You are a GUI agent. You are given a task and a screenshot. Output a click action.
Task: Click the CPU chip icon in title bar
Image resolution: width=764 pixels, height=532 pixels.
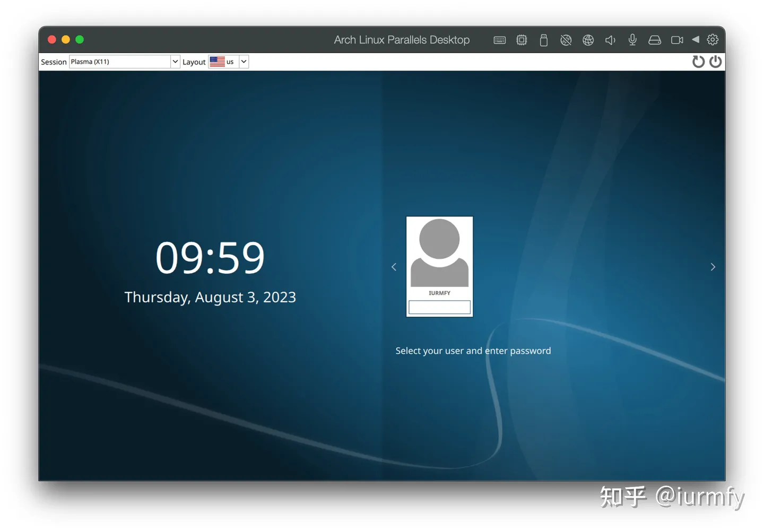coord(522,40)
